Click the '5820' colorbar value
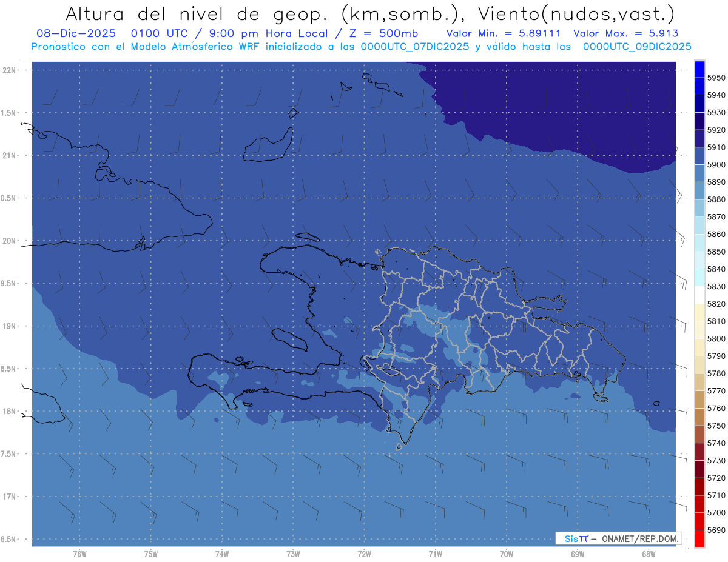 (x=716, y=304)
